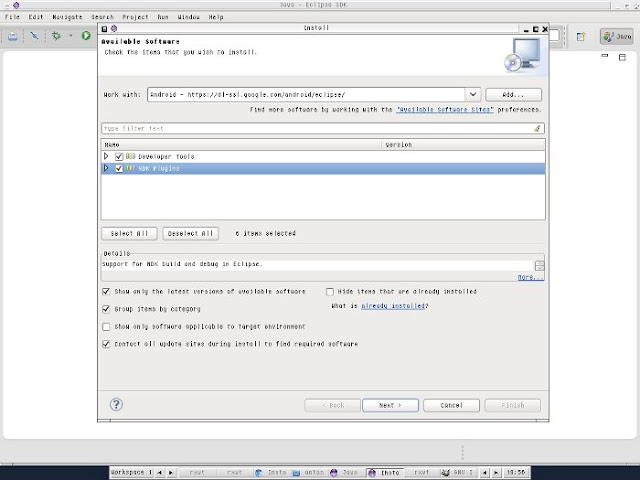This screenshot has width=640, height=480.
Task: Enable Show only software applicable to target environment
Action: (x=106, y=327)
